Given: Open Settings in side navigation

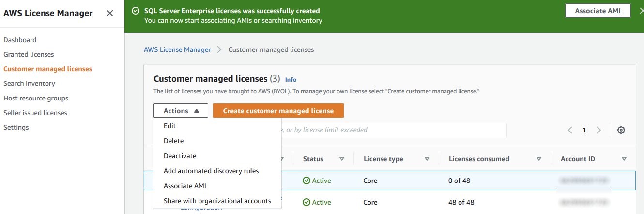Looking at the screenshot, I should click(x=16, y=127).
